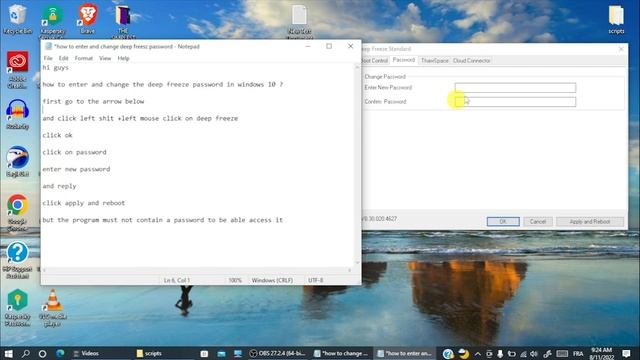Open the volume control in the tray

click(x=534, y=354)
